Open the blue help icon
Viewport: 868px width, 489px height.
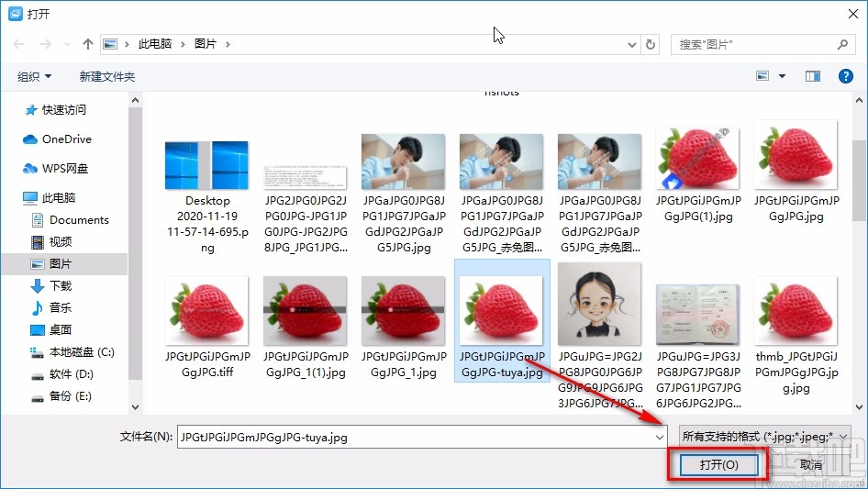tap(845, 76)
